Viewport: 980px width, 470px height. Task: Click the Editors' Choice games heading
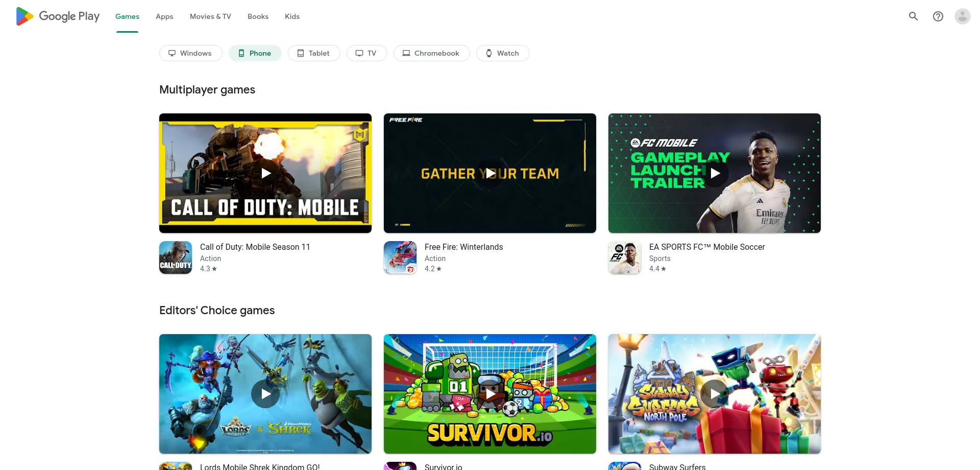pos(217,311)
